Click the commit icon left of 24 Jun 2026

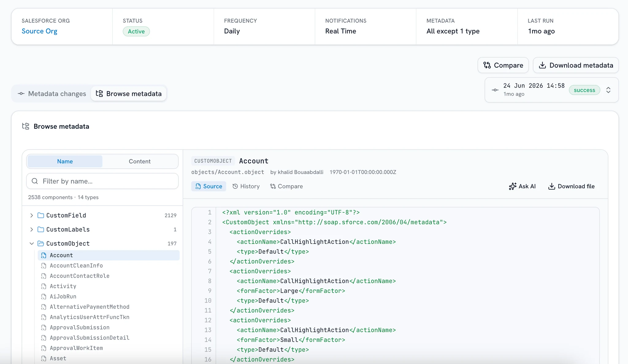click(495, 90)
